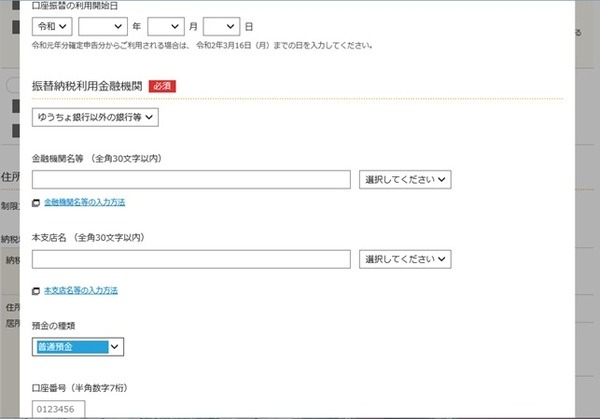This screenshot has height=419, width=600.
Task: Click the 本支店名 text input field
Action: tap(191, 259)
